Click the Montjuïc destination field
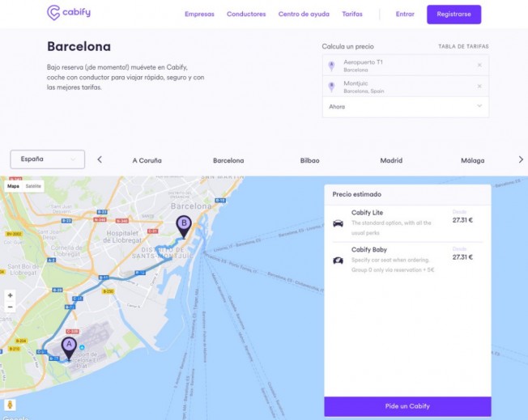This screenshot has height=420, width=528. click(x=406, y=87)
